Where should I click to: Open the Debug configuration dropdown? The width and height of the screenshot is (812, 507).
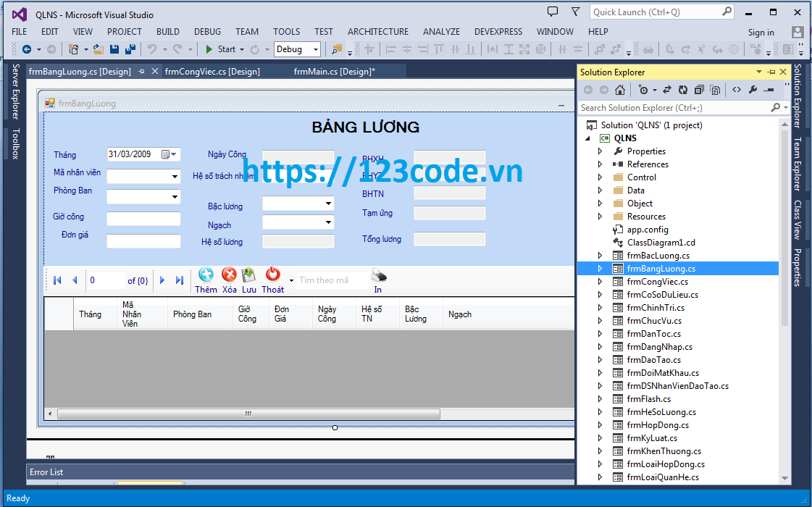[x=315, y=49]
